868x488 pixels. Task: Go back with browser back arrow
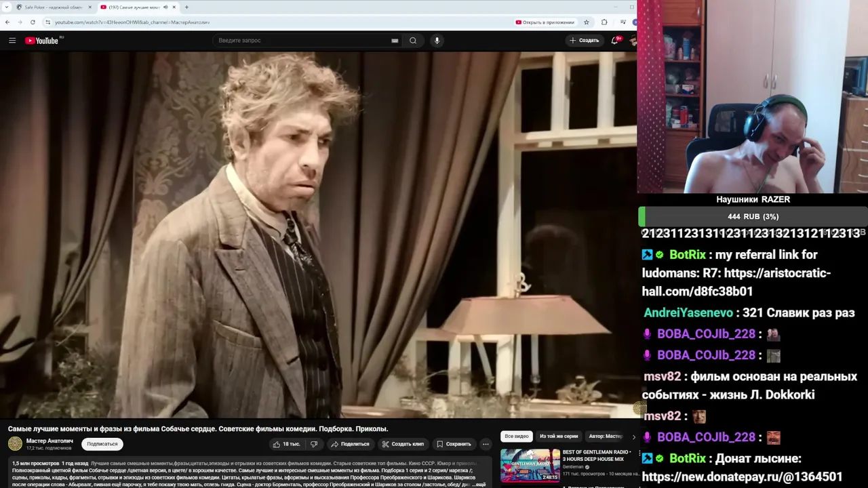[7, 22]
